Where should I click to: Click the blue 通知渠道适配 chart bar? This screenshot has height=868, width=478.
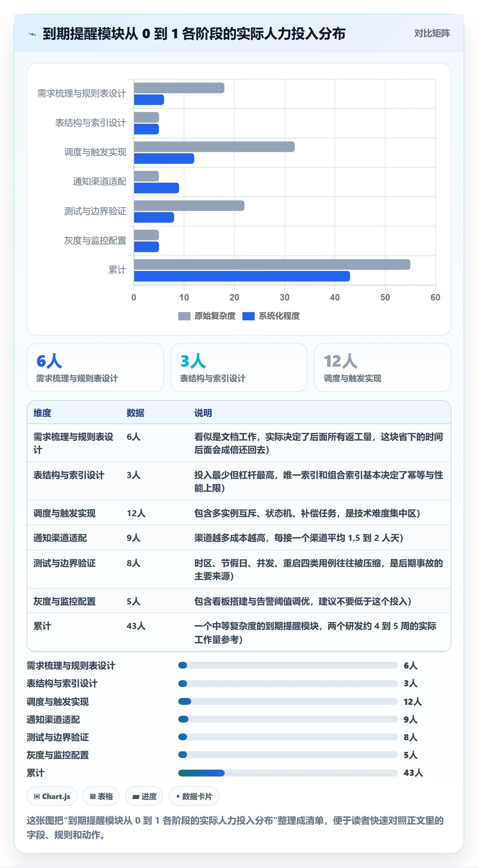[157, 188]
